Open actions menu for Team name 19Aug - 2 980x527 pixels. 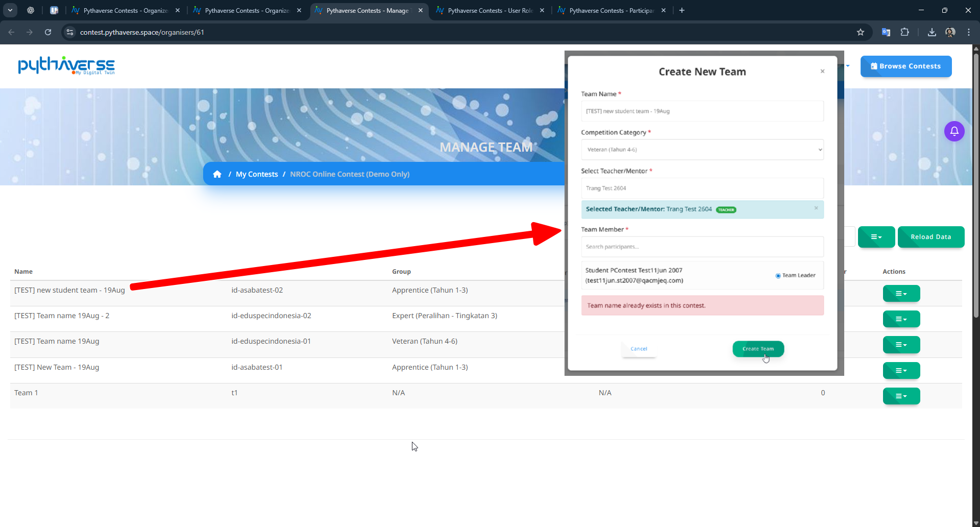tap(901, 319)
